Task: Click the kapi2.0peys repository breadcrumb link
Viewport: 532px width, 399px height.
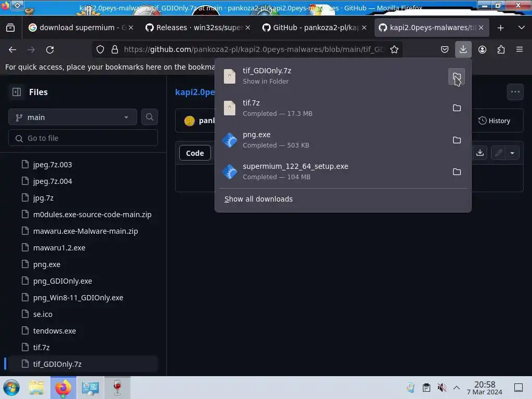Action: point(195,92)
